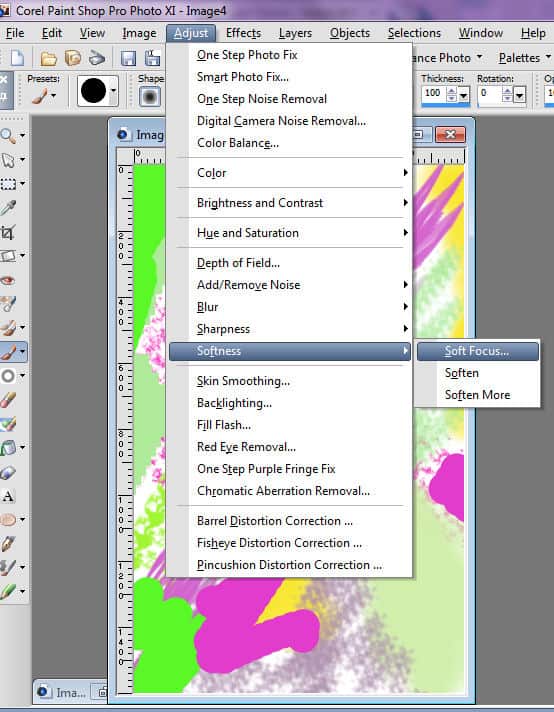Expand the Pick tool flyout arrow
This screenshot has width=554, height=712.
pos(22,159)
